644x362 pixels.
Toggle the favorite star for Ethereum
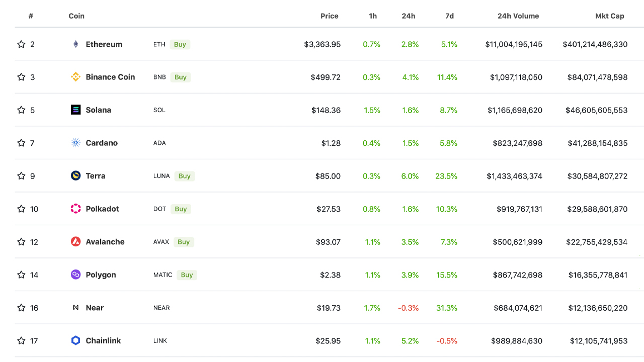click(21, 44)
